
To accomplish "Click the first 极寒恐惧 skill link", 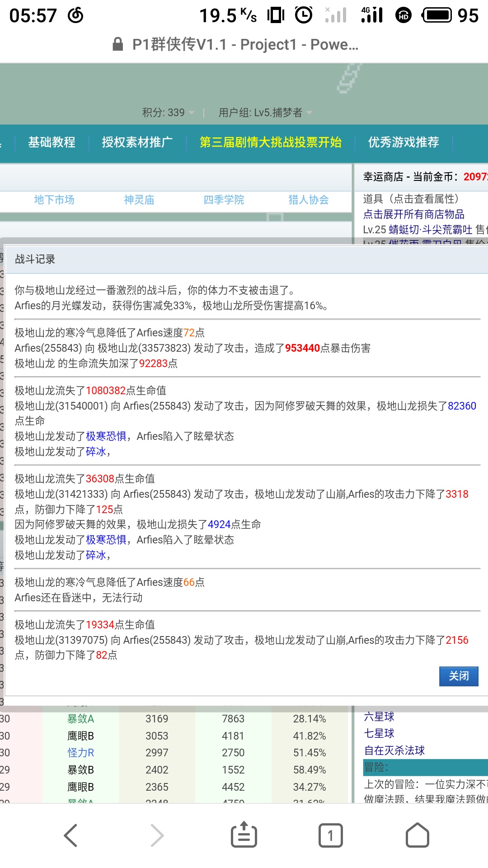I will point(106,436).
